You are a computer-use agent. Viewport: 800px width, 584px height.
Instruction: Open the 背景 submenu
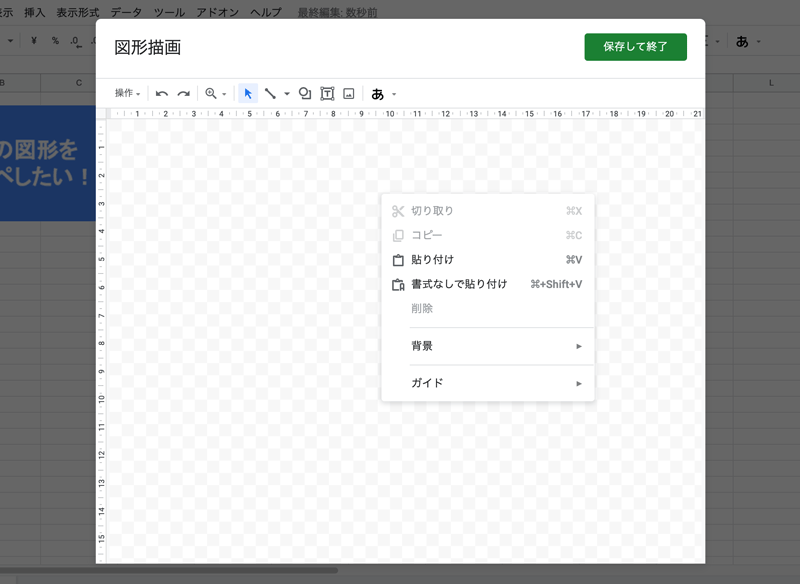coord(487,346)
